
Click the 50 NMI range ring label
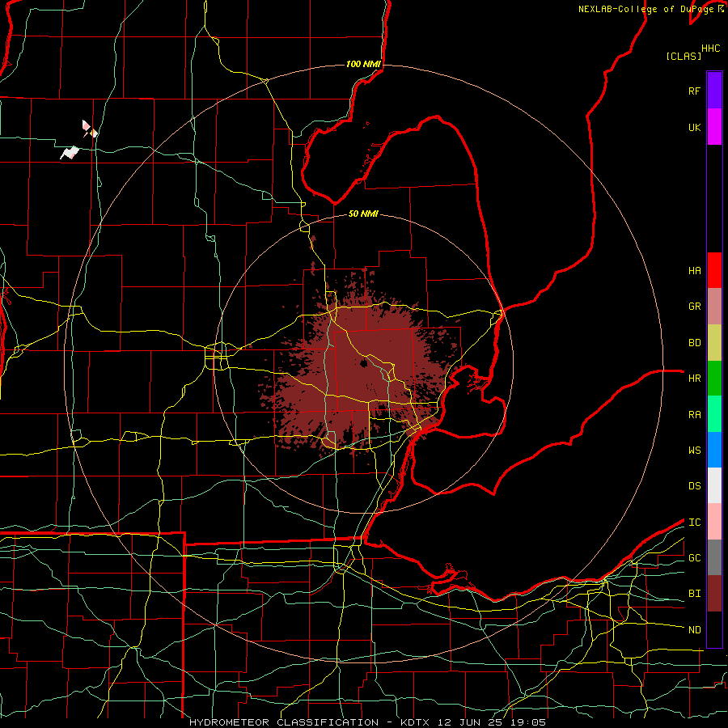click(363, 214)
